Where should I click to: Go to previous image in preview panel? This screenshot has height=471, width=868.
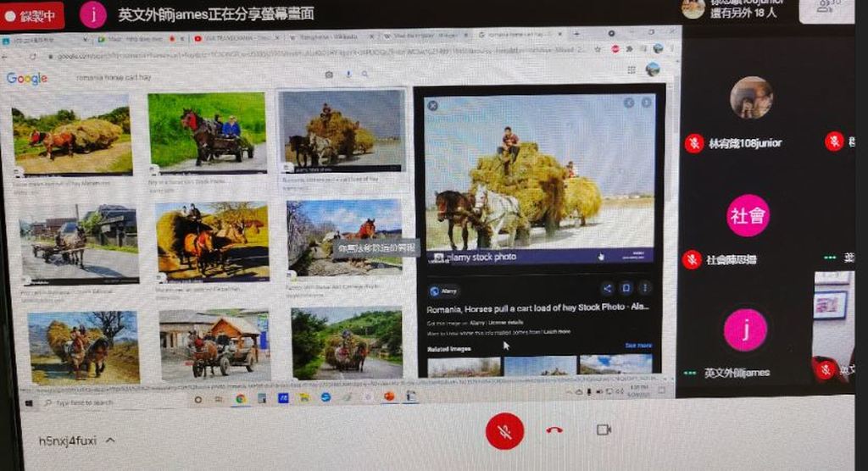pyautogui.click(x=629, y=103)
